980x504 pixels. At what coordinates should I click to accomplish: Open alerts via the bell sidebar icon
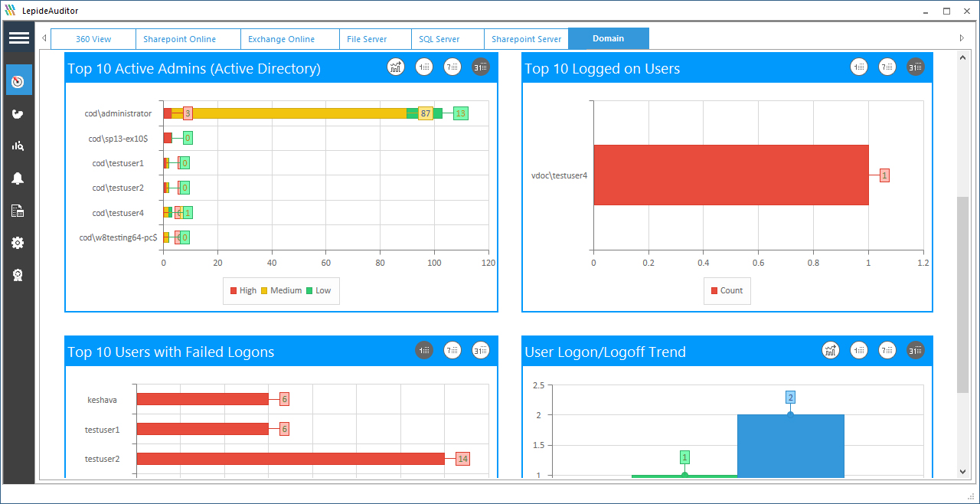coord(18,178)
